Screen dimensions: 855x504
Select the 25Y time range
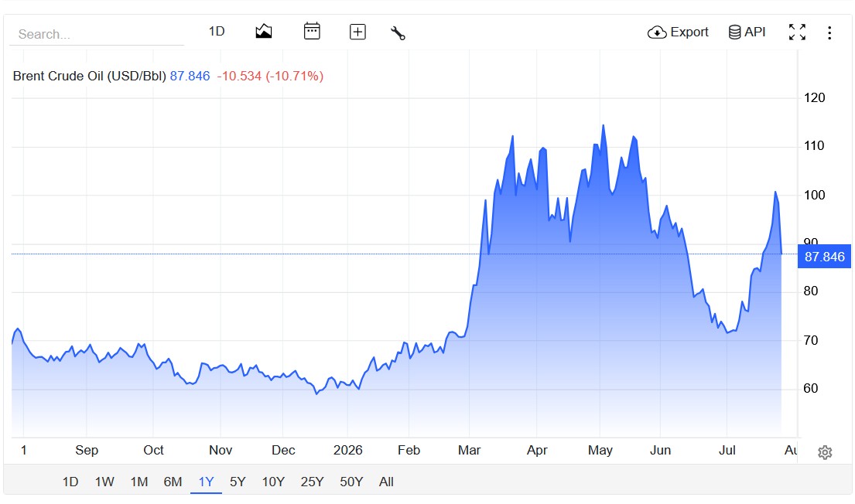point(312,482)
